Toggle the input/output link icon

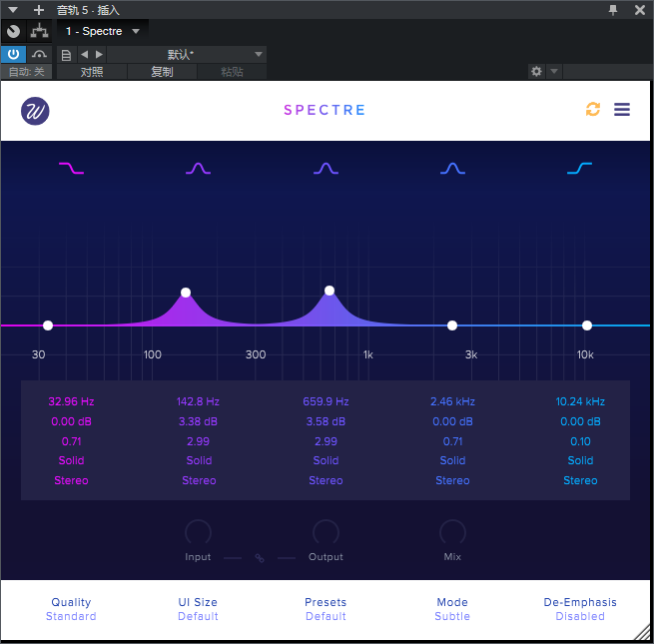coord(260,558)
